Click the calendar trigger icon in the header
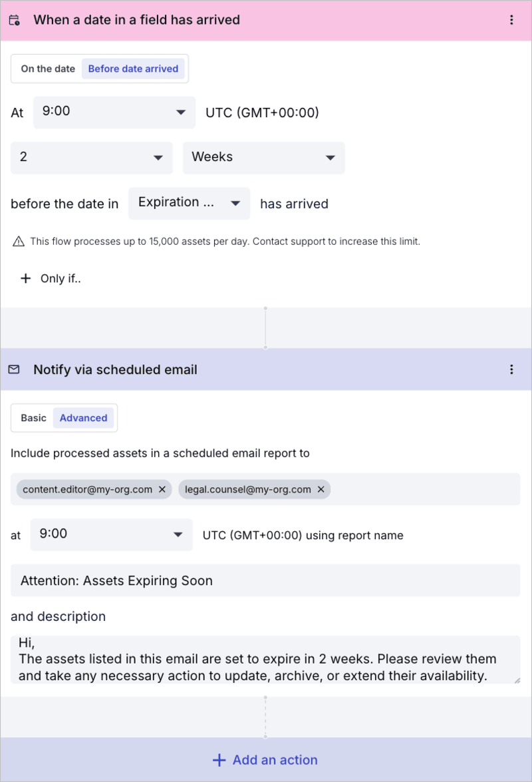The height and width of the screenshot is (782, 532). point(15,20)
